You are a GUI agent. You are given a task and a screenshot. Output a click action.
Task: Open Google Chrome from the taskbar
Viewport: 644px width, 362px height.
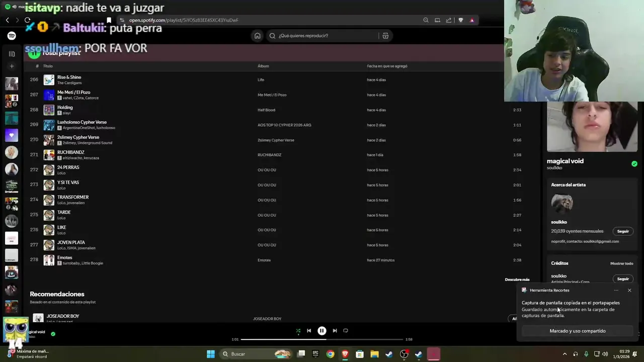(330, 354)
